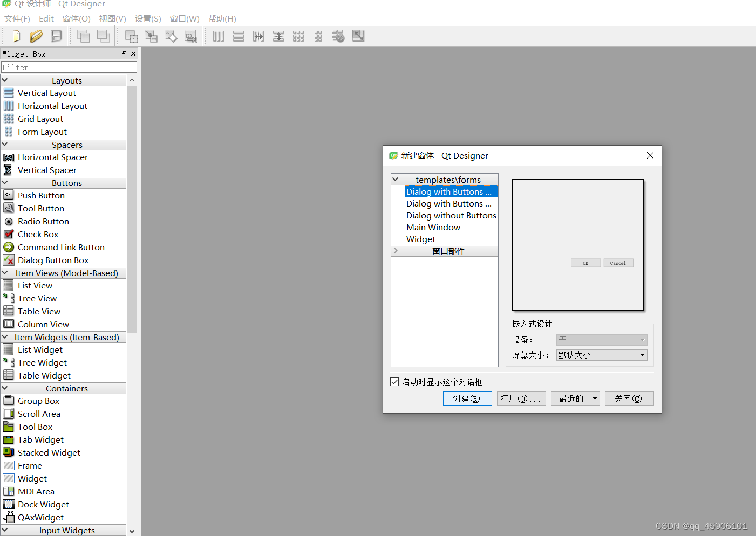Click the Lay Out Vertically toolbar icon

click(x=239, y=36)
